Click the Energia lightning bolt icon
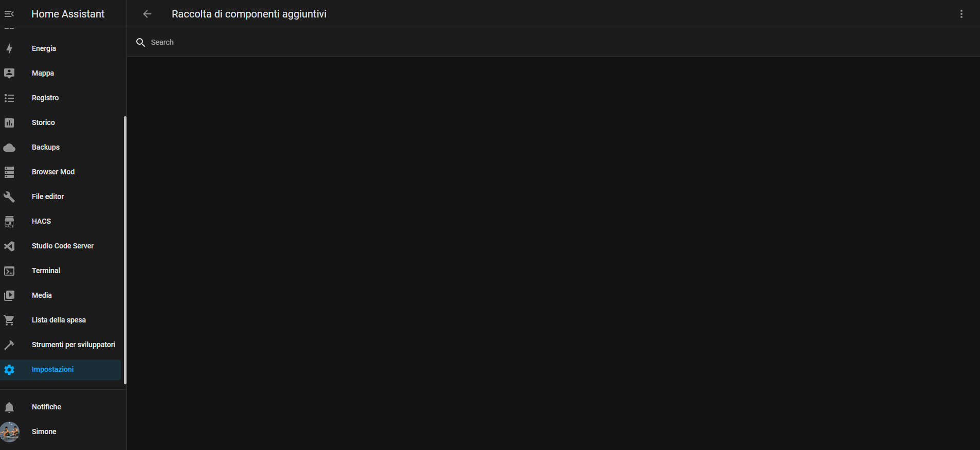 coord(9,49)
